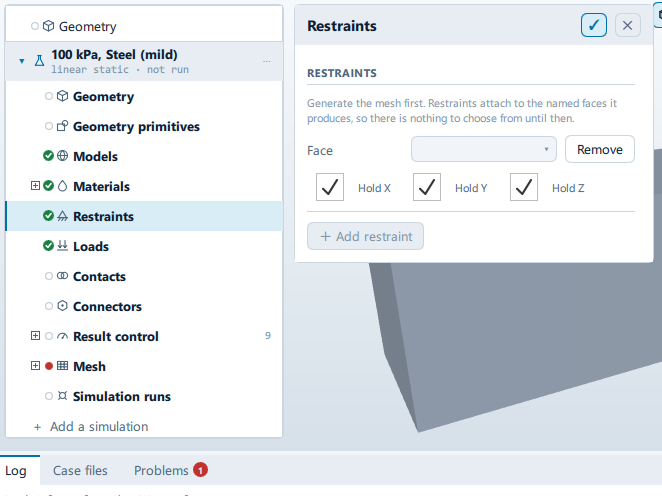Click the simulation flask icon

[39, 61]
